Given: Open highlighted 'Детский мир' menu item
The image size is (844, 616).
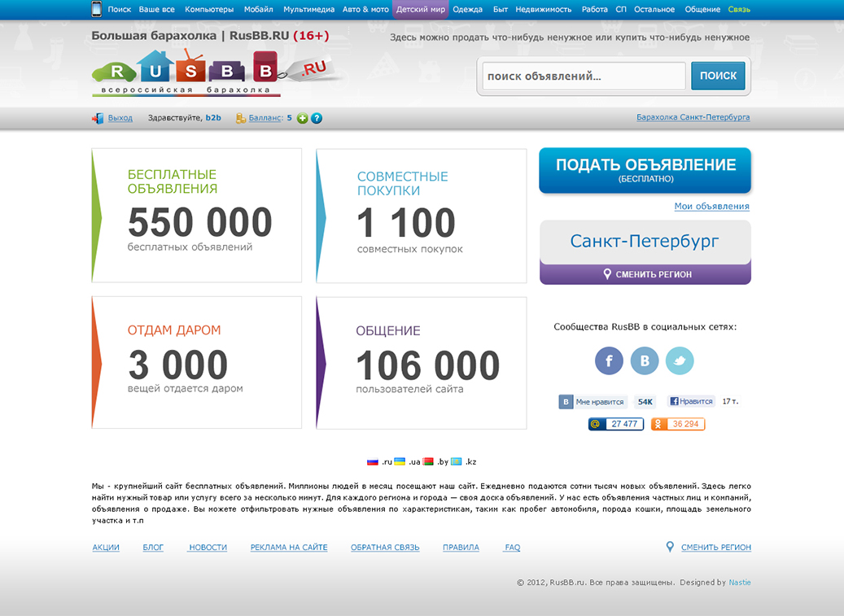Looking at the screenshot, I should click(x=421, y=9).
